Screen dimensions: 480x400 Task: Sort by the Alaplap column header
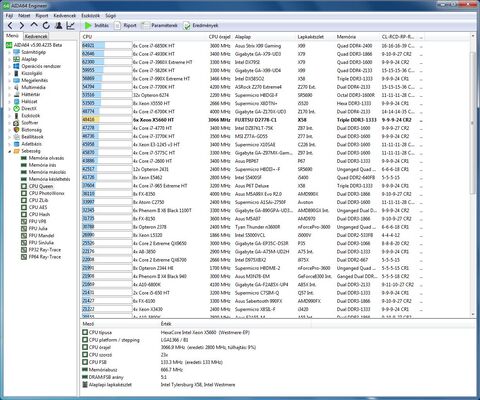[243, 37]
